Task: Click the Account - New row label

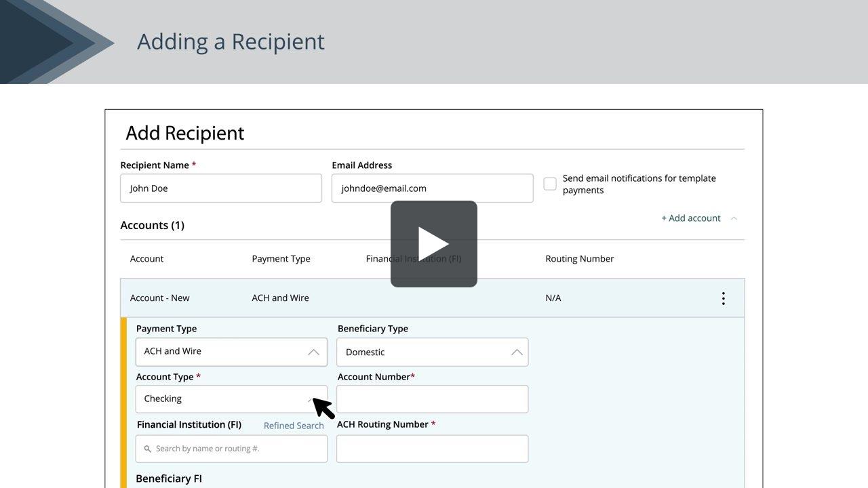Action: pyautogui.click(x=160, y=298)
